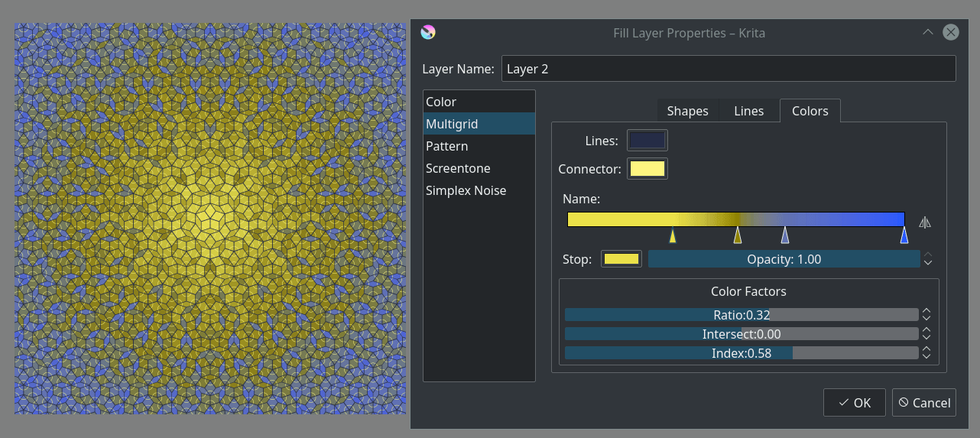The image size is (980, 438).
Task: Click the shade-window chevron in title bar
Action: click(927, 32)
